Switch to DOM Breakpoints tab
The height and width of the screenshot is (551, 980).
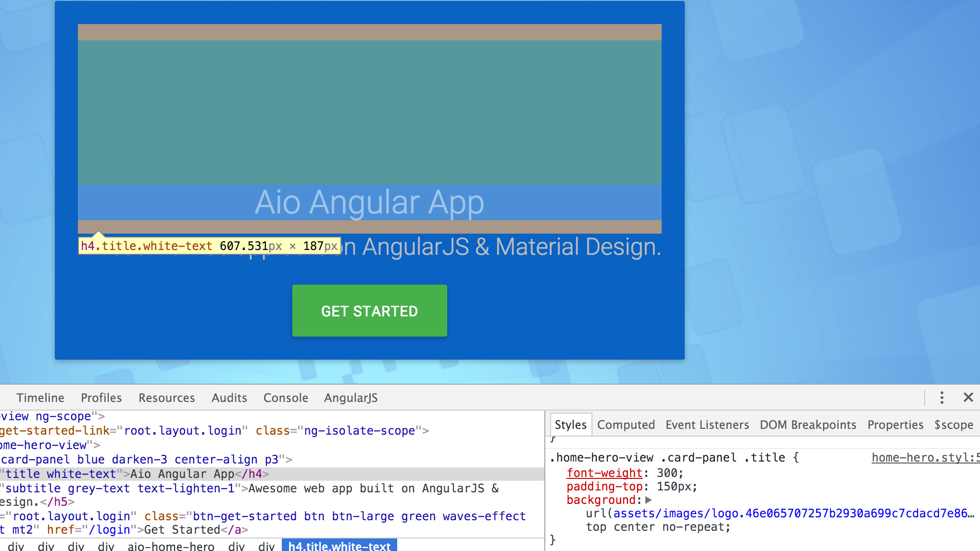808,425
